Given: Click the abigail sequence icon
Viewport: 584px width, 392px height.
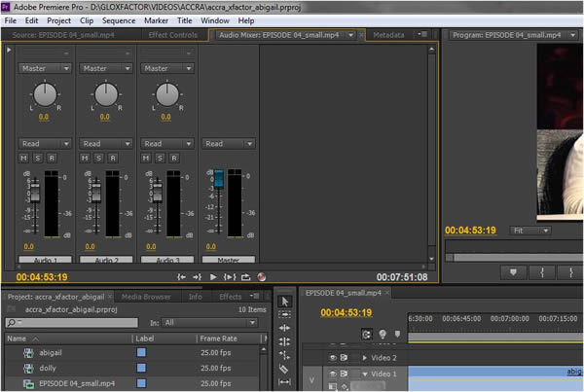Looking at the screenshot, I should [28, 353].
